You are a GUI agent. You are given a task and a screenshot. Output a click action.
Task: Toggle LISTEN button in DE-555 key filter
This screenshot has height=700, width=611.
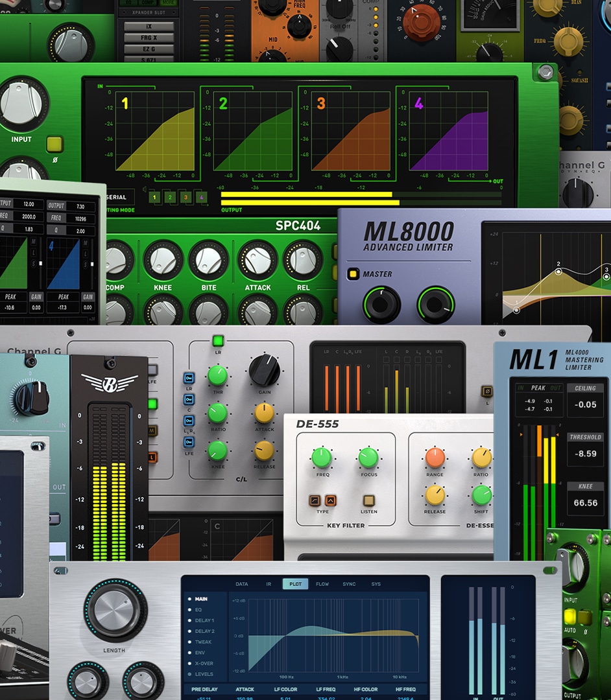(x=369, y=500)
